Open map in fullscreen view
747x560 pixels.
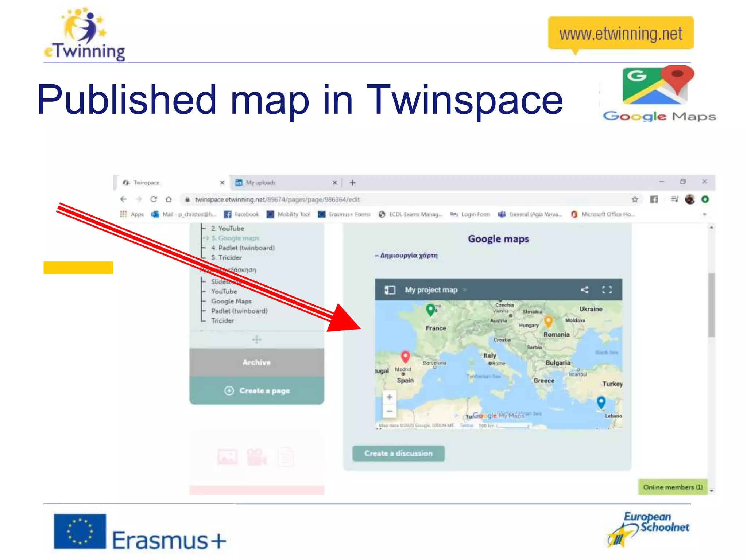607,290
